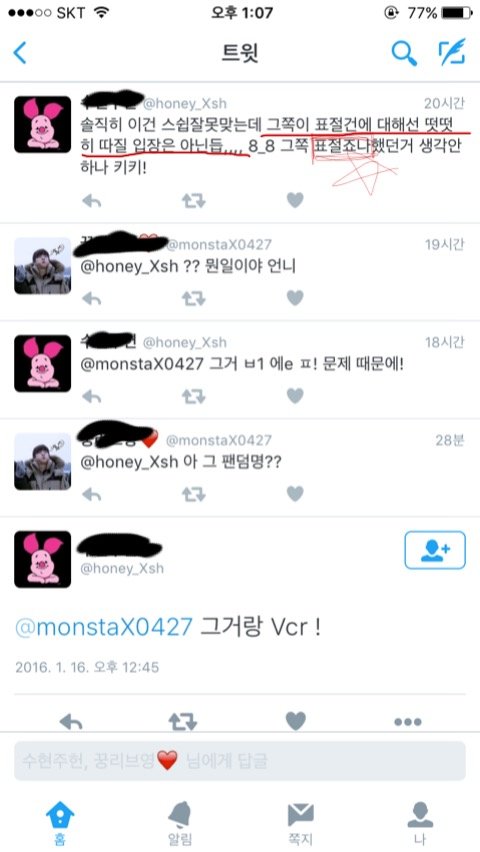Open more options dots on main tweet
The height and width of the screenshot is (852, 480).
(x=408, y=722)
